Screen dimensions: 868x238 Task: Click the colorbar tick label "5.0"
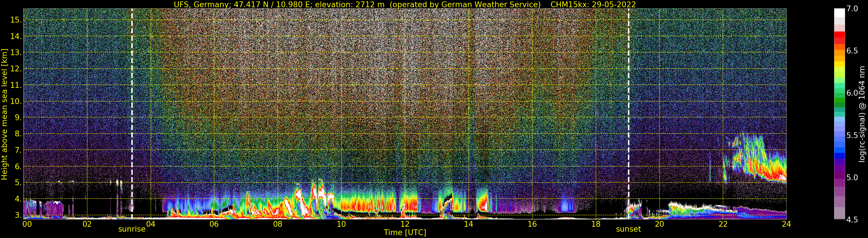(x=852, y=177)
